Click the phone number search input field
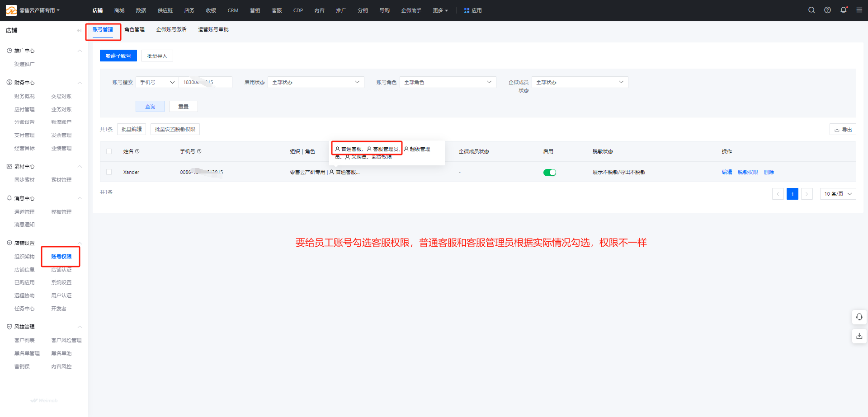868x417 pixels. (205, 82)
